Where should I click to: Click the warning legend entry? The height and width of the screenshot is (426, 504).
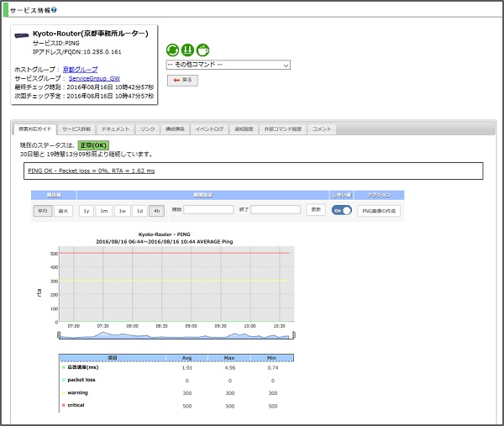click(x=75, y=392)
